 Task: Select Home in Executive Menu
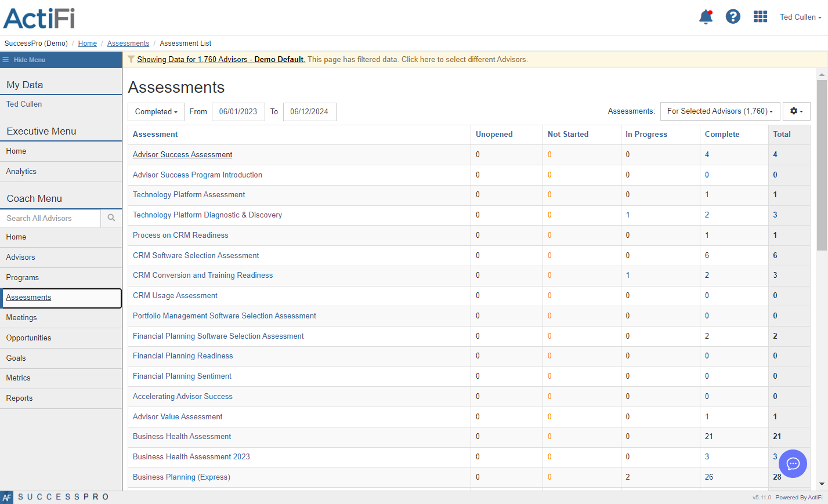61,151
